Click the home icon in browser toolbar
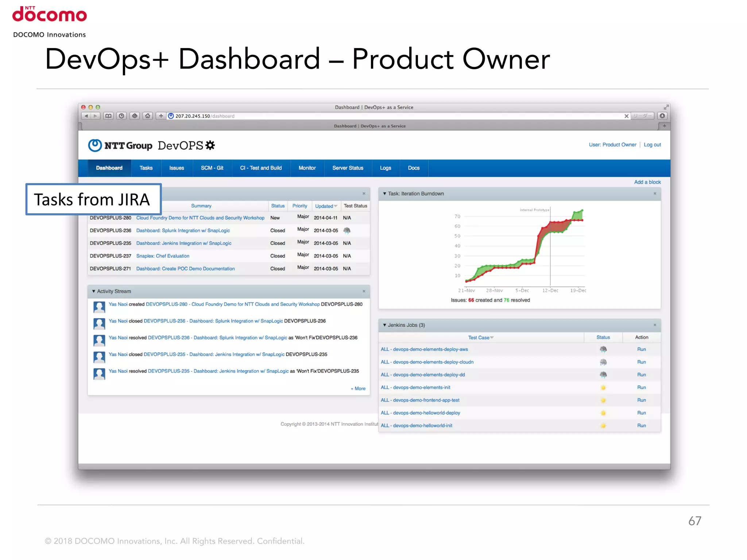The image size is (747, 560). [148, 116]
